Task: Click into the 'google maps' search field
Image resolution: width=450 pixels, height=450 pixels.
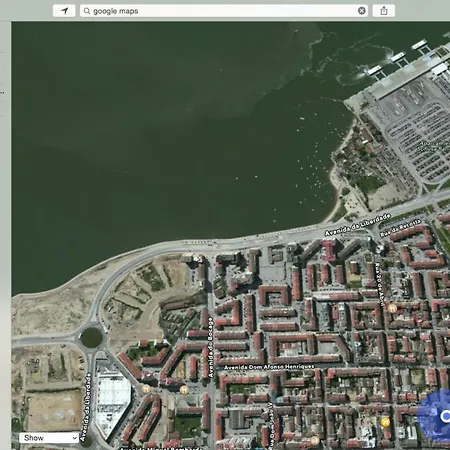Action: (224, 11)
